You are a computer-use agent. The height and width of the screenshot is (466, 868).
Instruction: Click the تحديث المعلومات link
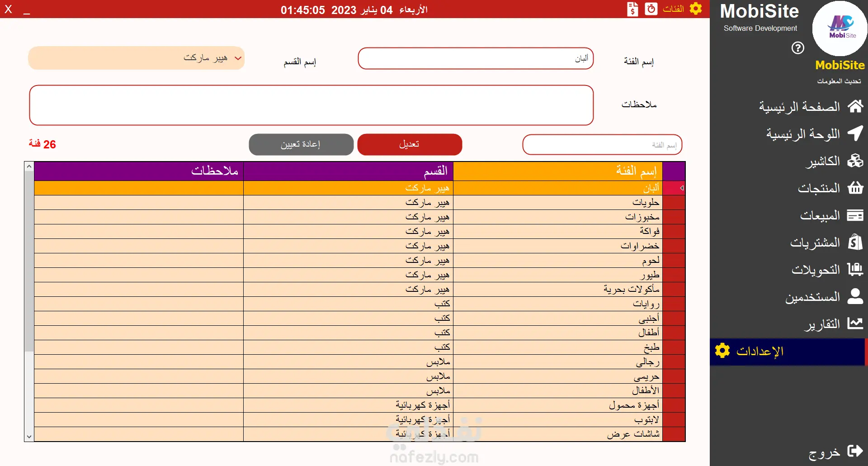click(x=839, y=81)
